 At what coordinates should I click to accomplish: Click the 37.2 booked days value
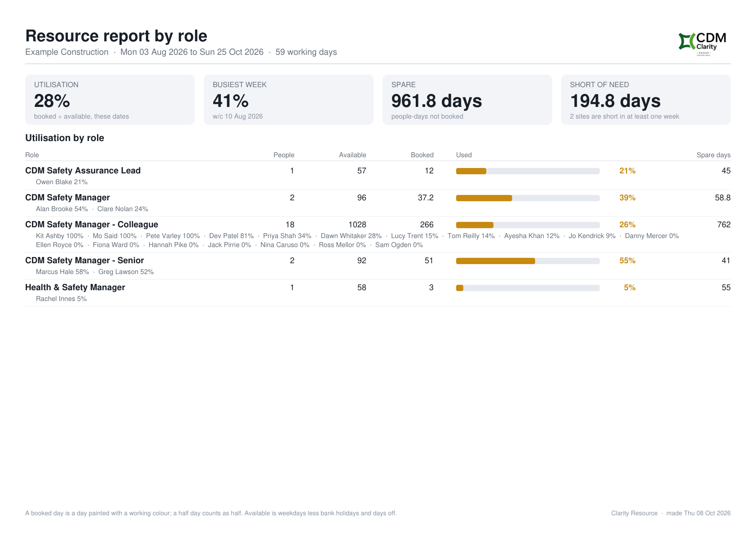[426, 198]
